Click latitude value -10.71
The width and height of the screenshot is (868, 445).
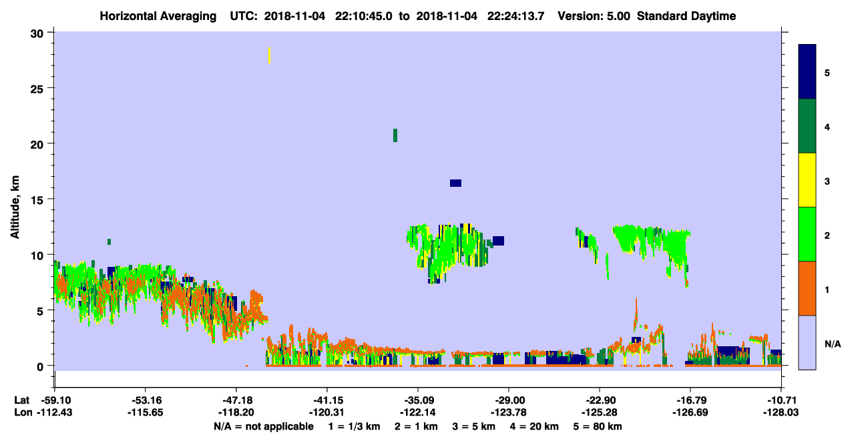[x=781, y=400]
